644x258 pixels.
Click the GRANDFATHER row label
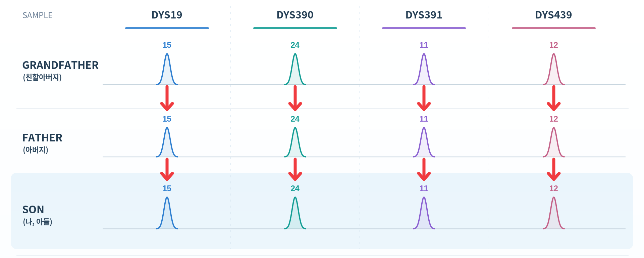[60, 65]
